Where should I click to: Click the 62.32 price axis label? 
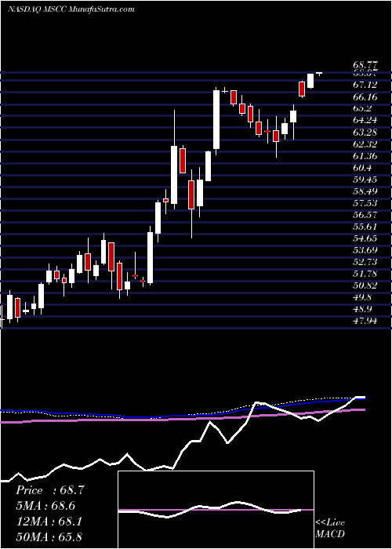click(x=365, y=144)
